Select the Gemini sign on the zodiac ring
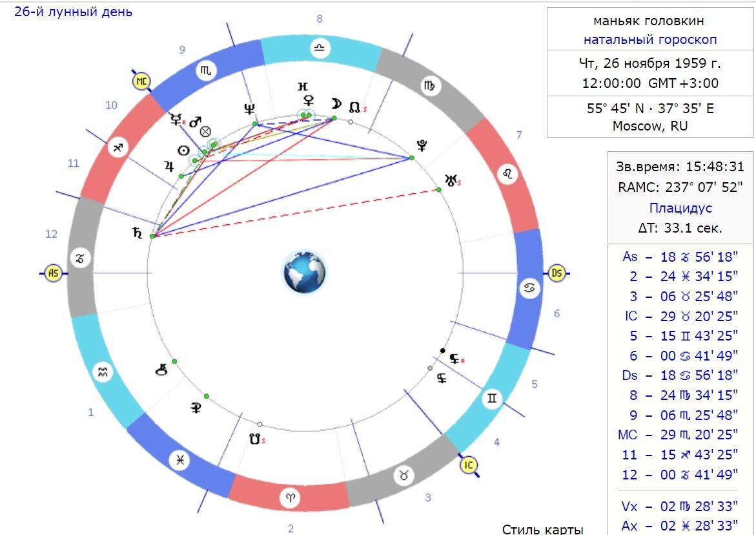Viewport: 756px width, 535px height. pyautogui.click(x=492, y=399)
